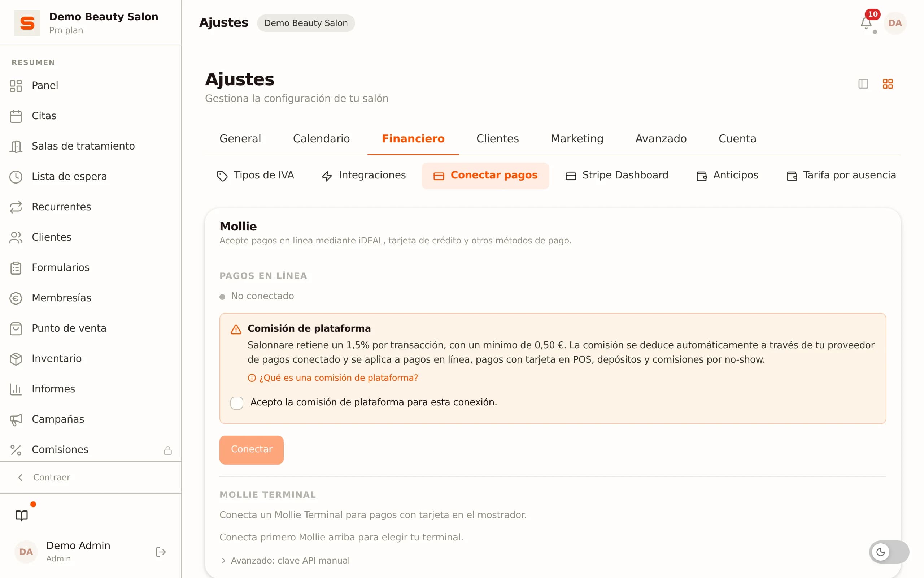Open Tarifa por ausencia subtab
924x578 pixels.
[841, 176]
